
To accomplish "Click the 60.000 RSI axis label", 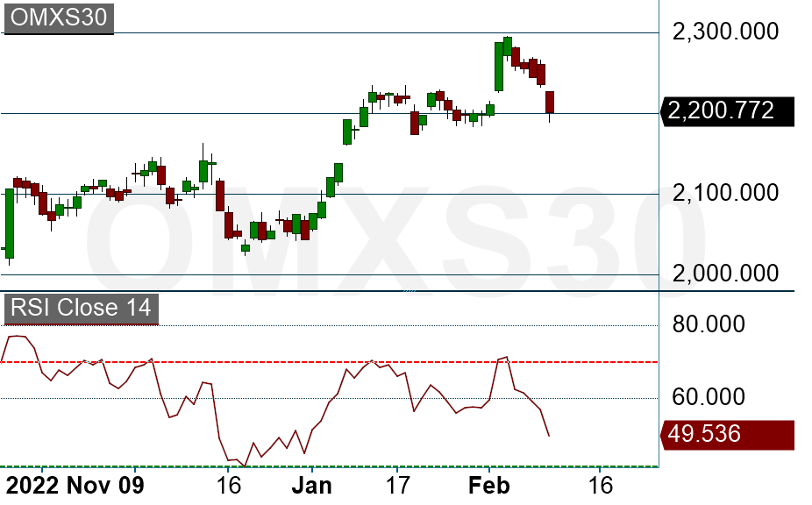I will 709,397.
